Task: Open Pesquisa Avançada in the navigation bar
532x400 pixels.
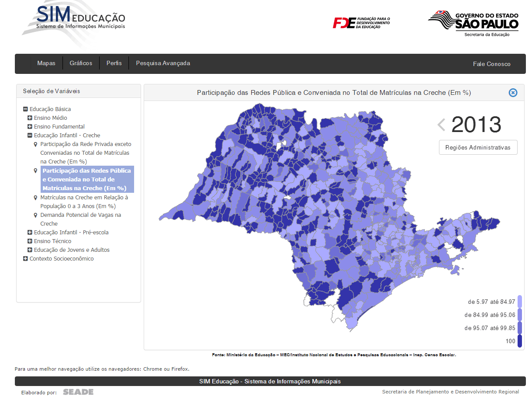Action: (163, 63)
